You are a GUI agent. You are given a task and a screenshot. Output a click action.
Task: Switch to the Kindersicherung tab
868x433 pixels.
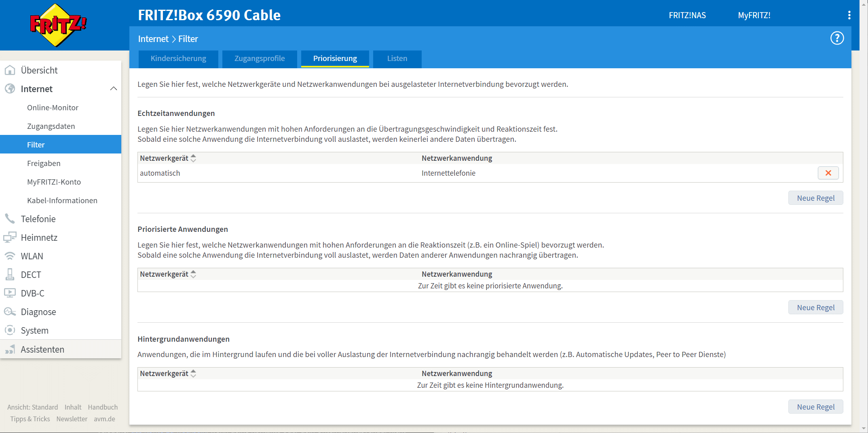(x=178, y=59)
